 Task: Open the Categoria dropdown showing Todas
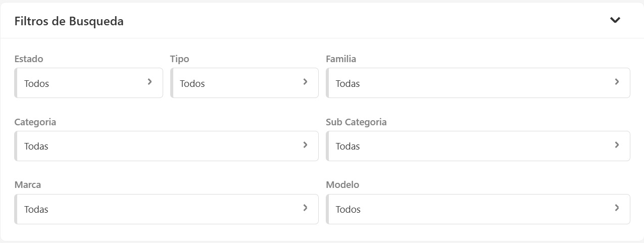157,147
